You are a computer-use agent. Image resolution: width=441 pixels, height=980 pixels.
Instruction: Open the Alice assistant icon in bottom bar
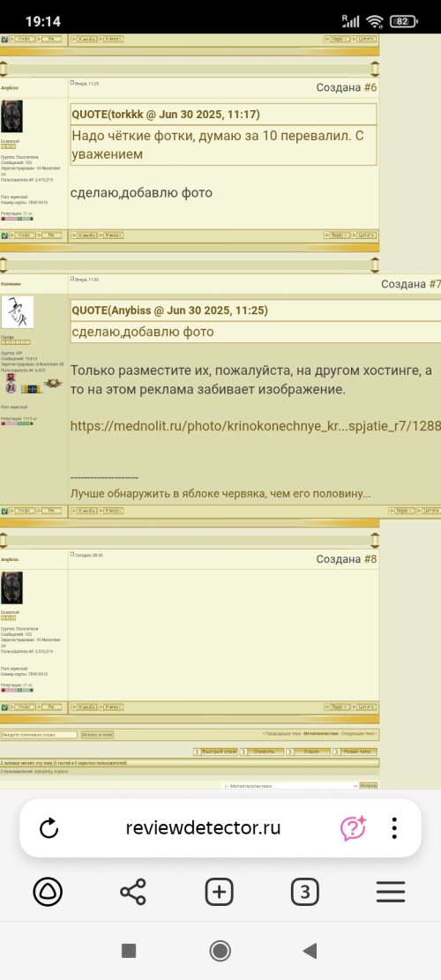pyautogui.click(x=47, y=891)
